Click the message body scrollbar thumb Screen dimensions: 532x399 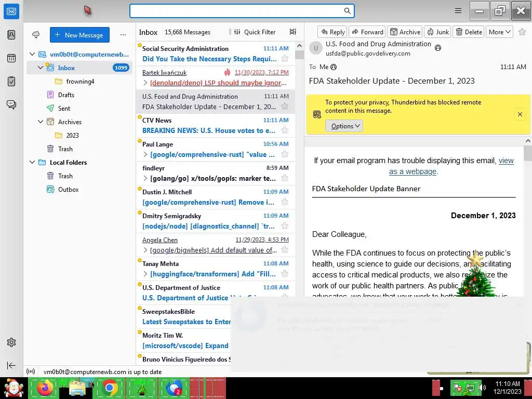coord(528,153)
